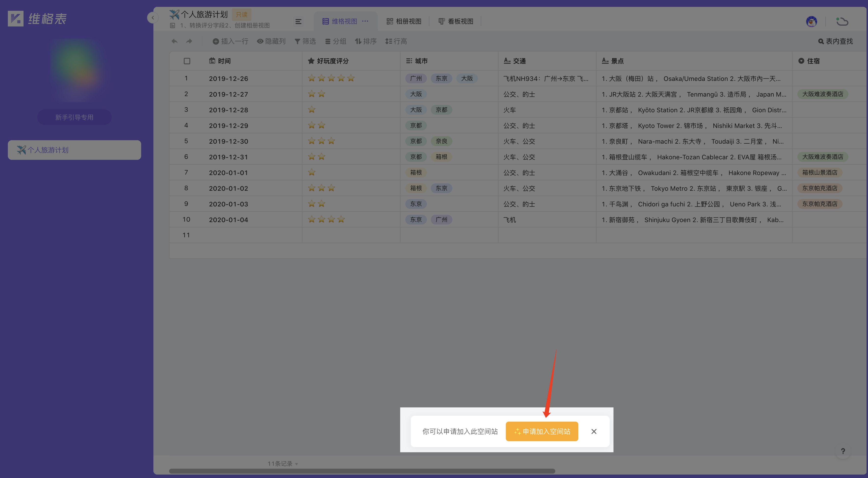The width and height of the screenshot is (868, 478).
Task: Open the 排序 sort tool
Action: coord(366,41)
